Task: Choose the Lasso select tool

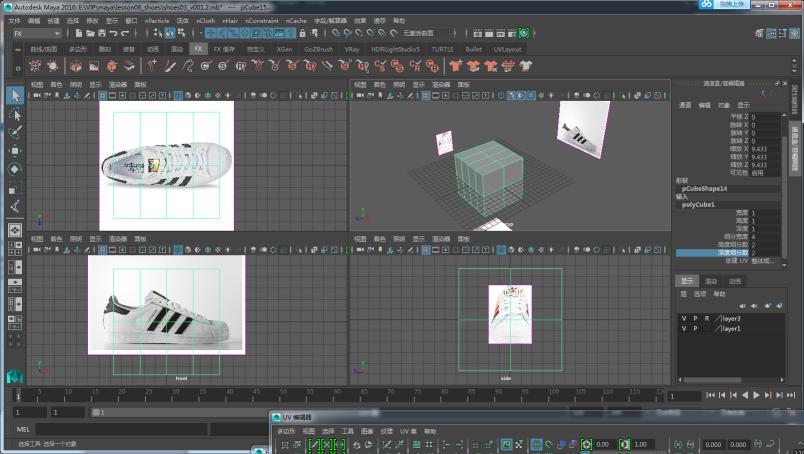Action: click(15, 114)
